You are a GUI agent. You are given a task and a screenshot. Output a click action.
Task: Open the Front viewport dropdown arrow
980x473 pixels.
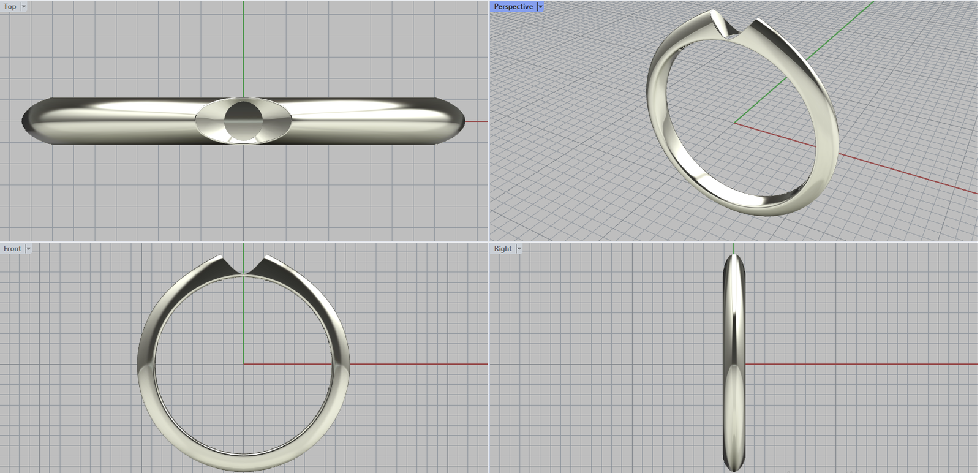coord(28,249)
